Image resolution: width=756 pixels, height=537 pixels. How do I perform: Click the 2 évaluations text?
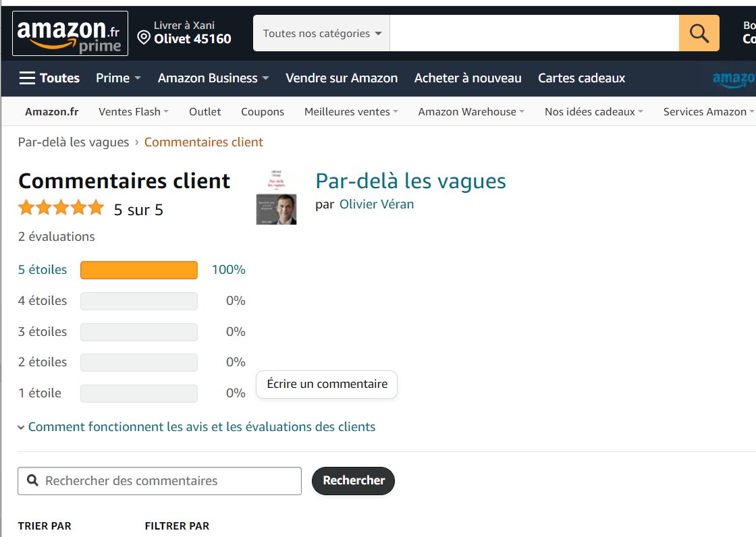[x=57, y=237]
